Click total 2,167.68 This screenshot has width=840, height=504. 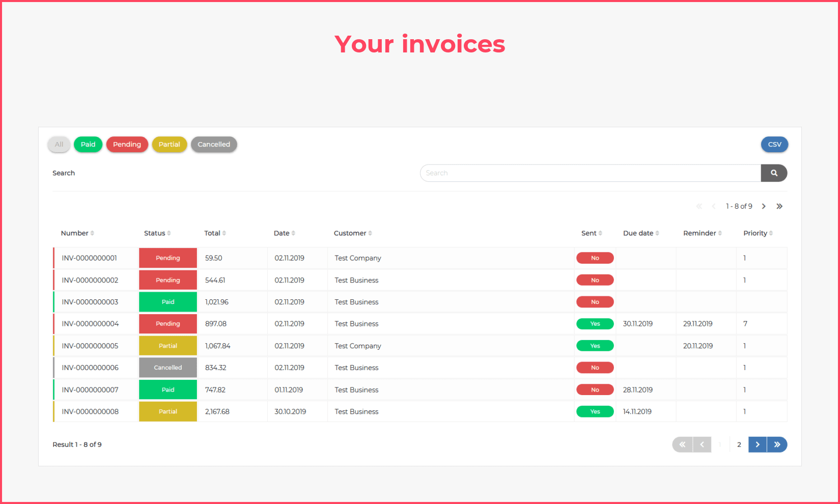pos(217,411)
